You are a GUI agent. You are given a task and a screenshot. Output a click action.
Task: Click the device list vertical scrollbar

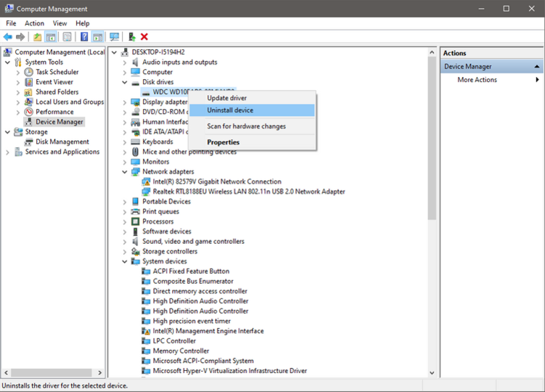[432, 139]
